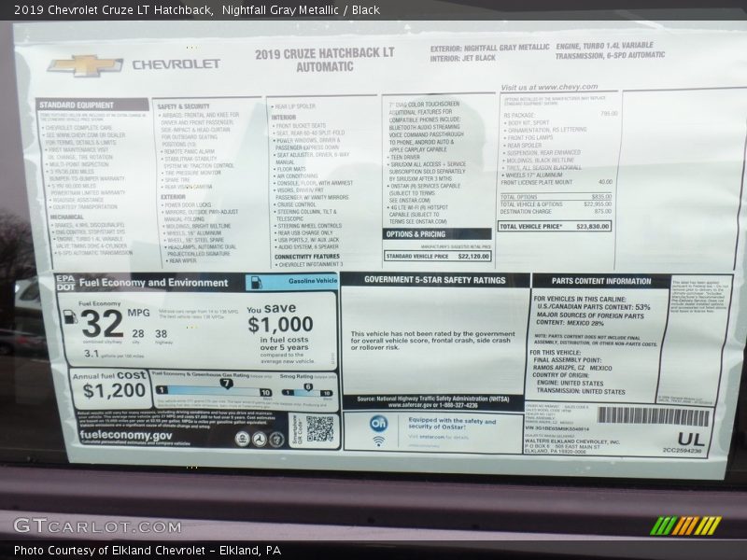
Task: Click the gas pump icon beside 32 MPG
Action: pos(70,317)
